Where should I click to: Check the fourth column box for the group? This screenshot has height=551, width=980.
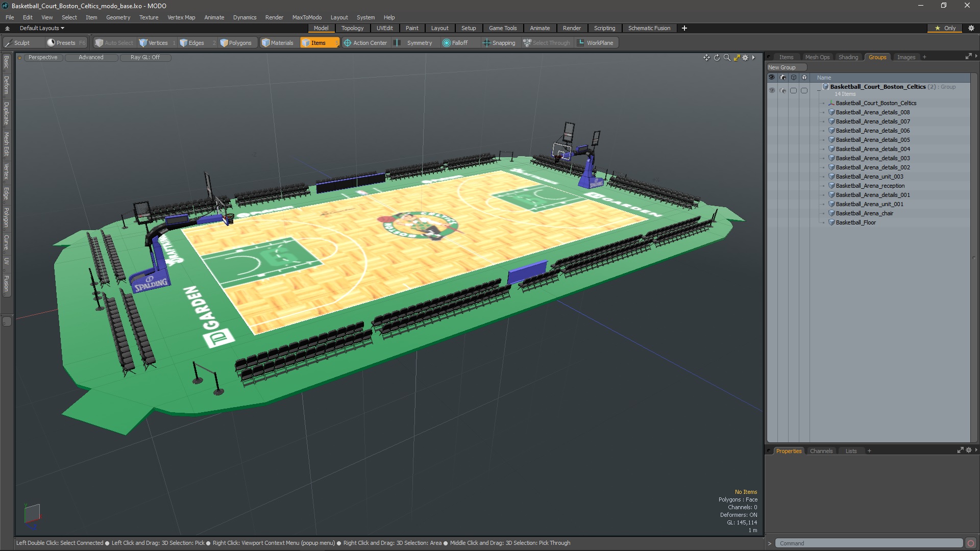(x=804, y=90)
